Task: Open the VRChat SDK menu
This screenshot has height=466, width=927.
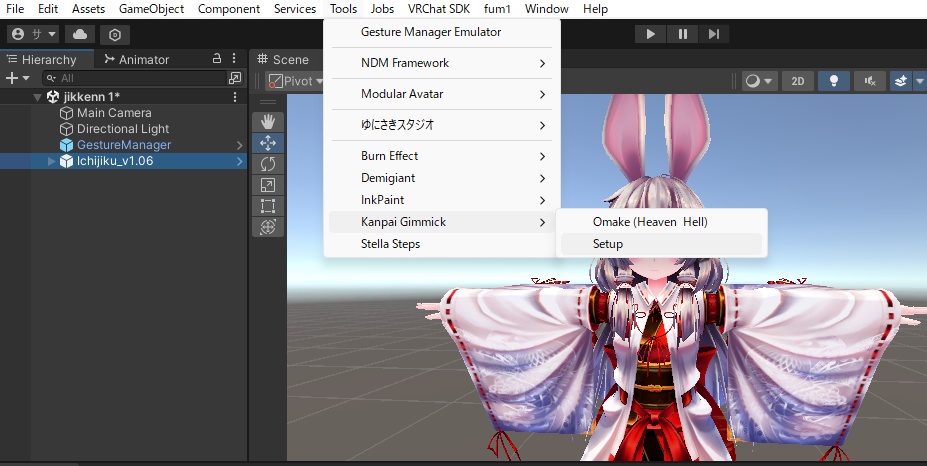Action: click(x=439, y=9)
